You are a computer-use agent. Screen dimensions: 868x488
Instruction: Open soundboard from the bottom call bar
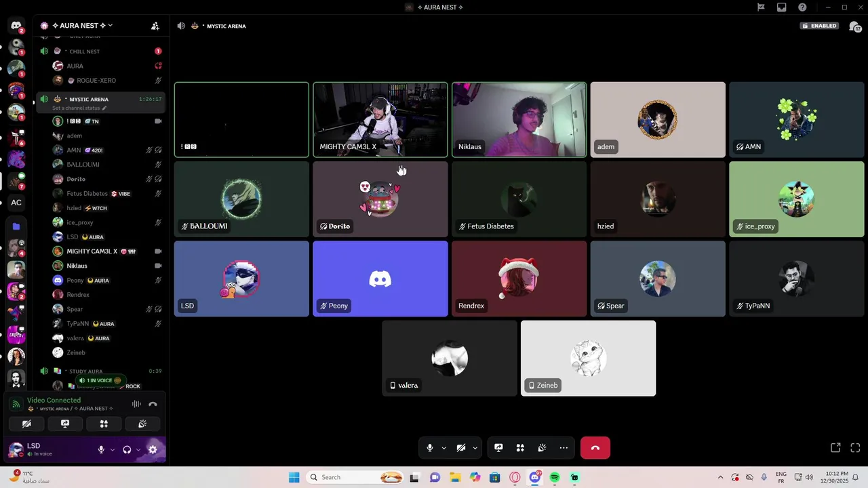[x=542, y=448]
